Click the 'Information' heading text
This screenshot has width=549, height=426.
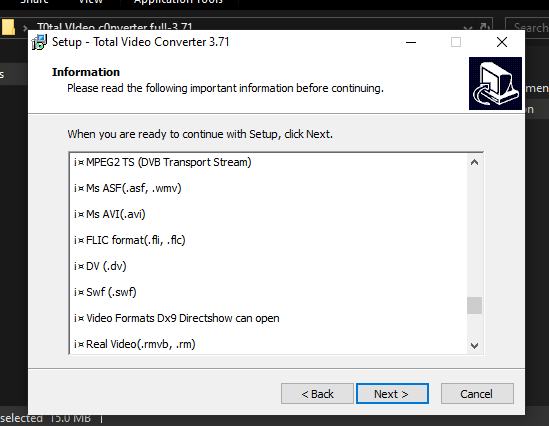pos(86,72)
